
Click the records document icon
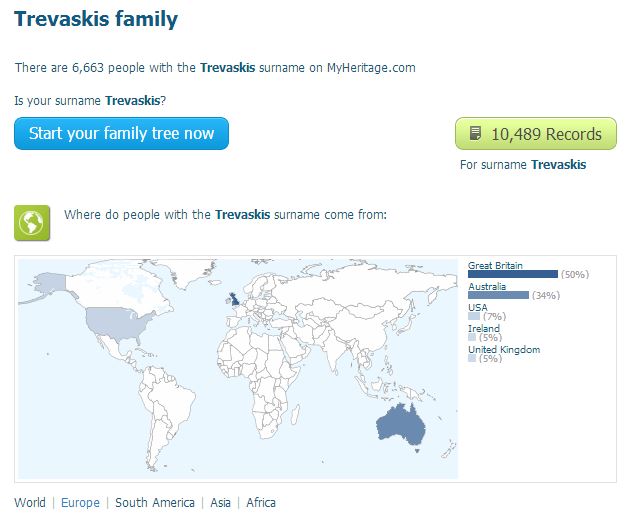click(x=475, y=133)
